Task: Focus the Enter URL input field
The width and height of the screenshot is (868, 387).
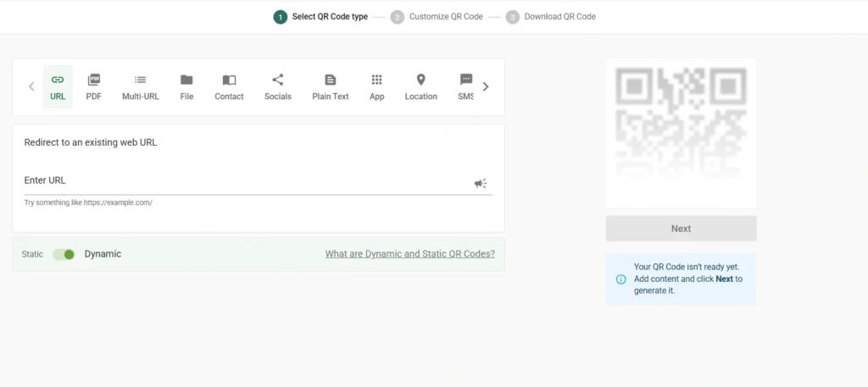Action: (x=246, y=181)
